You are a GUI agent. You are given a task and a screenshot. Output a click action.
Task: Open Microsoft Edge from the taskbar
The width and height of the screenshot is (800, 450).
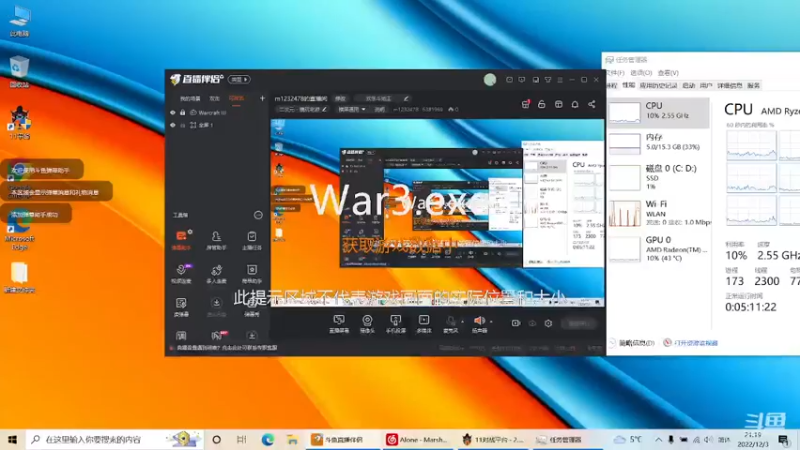pos(268,439)
